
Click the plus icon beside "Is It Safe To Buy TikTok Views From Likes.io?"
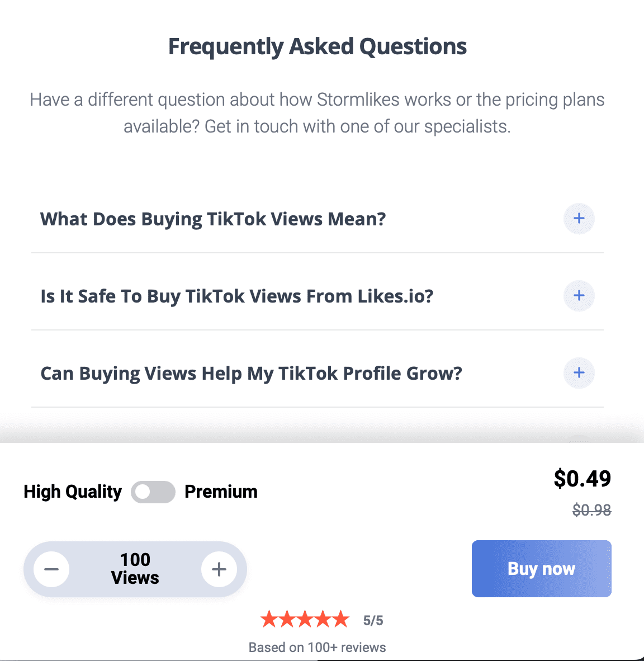coord(579,296)
